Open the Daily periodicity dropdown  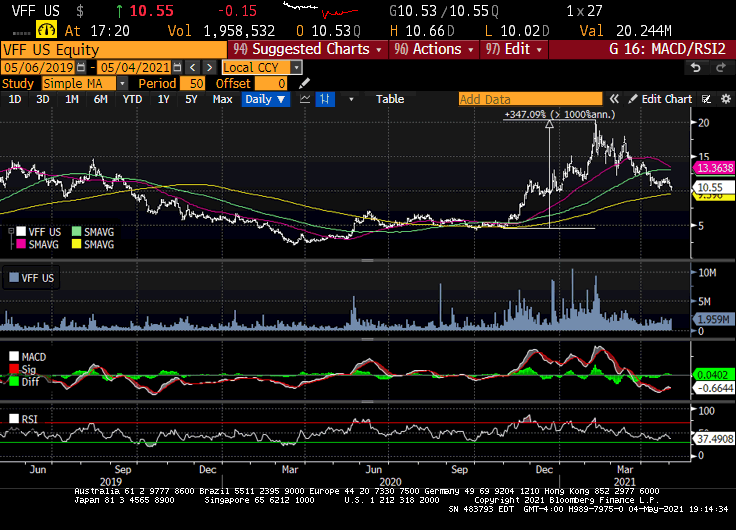tap(265, 99)
